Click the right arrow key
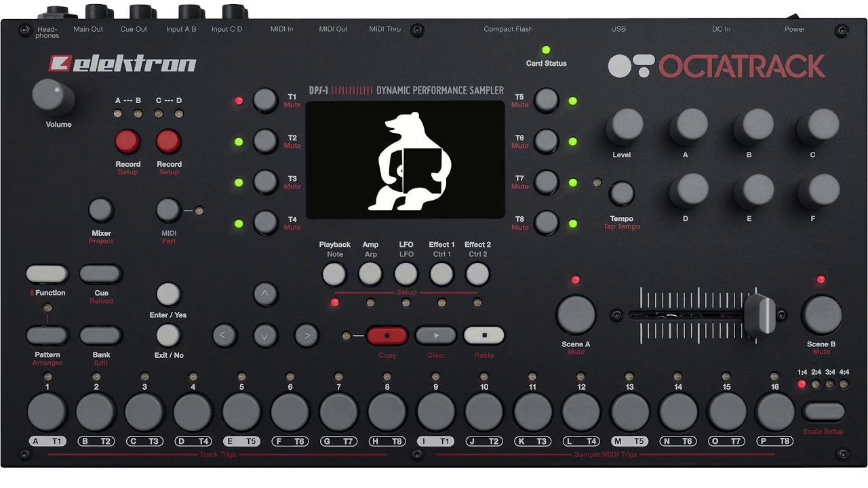The image size is (868, 488). (x=307, y=335)
